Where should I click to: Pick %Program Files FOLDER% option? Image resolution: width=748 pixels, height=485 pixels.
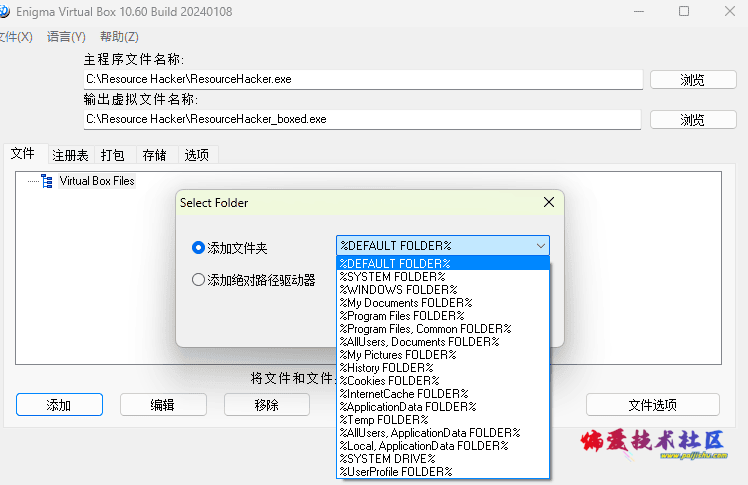(443, 316)
